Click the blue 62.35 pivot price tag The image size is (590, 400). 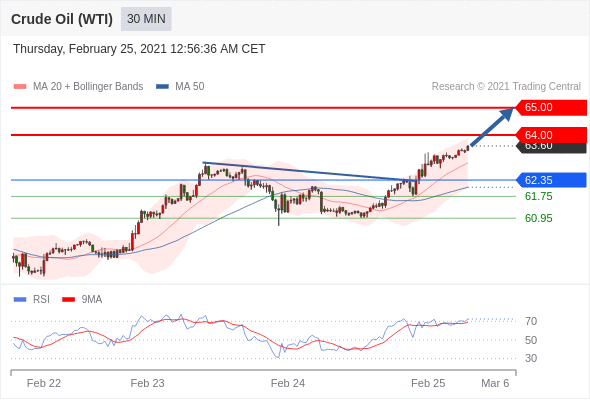(551, 180)
